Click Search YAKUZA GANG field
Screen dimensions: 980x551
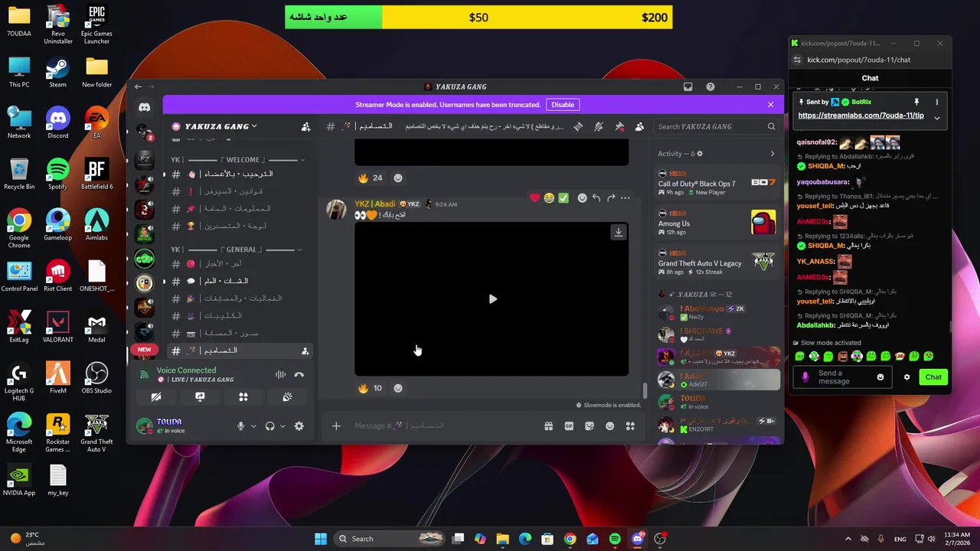point(717,126)
